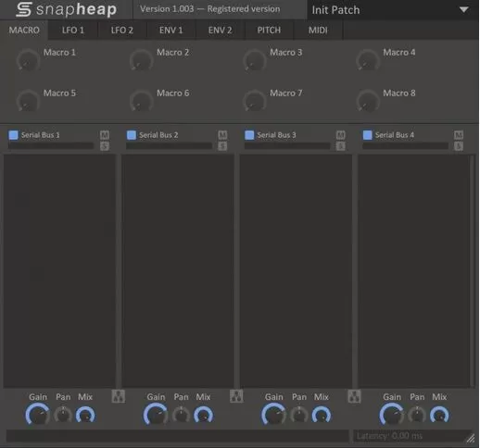Image resolution: width=480 pixels, height=448 pixels.
Task: Switch to the MACRO tab
Action: 24,30
